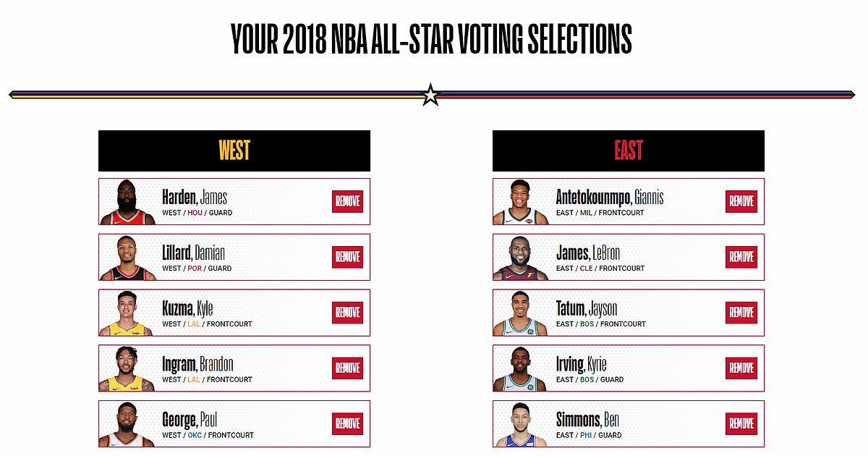Viewport: 868px width, 456px height.
Task: Click Damian Lillard's headshot photo
Action: click(x=128, y=258)
